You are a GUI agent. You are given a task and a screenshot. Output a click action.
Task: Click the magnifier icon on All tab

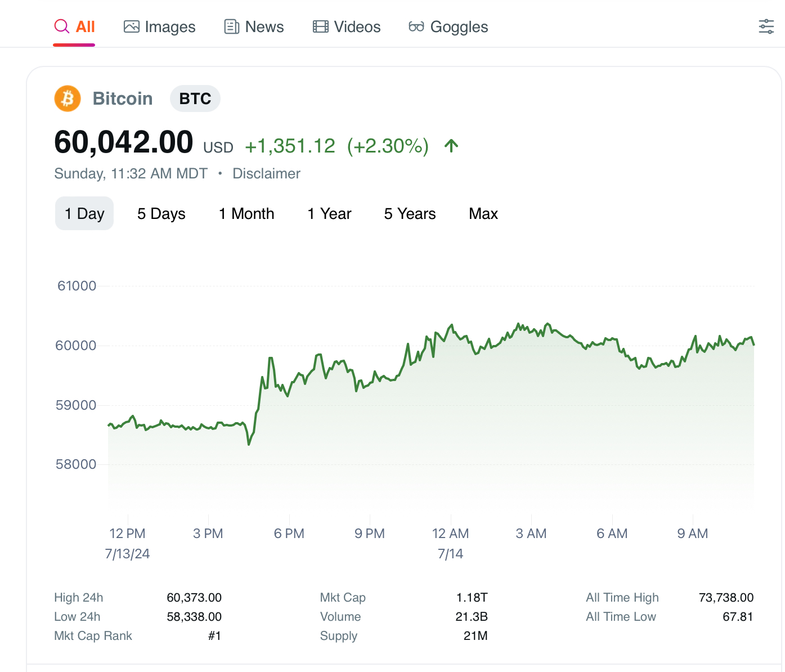tap(61, 26)
